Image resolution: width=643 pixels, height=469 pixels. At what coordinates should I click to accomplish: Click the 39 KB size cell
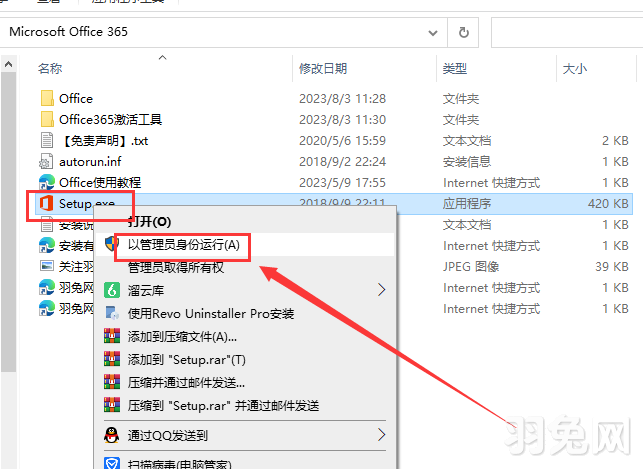pyautogui.click(x=612, y=266)
